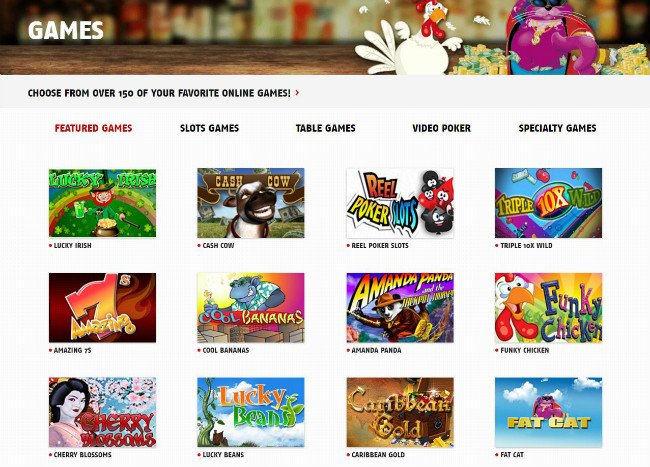Launch the Fat Cat game image
Viewport: 650px width, 467px height.
[x=548, y=412]
